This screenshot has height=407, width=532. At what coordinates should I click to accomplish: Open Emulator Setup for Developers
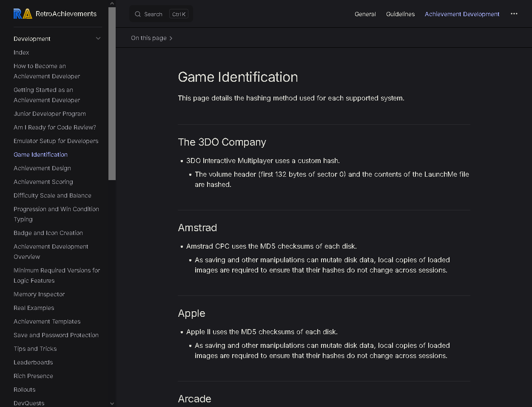click(56, 141)
